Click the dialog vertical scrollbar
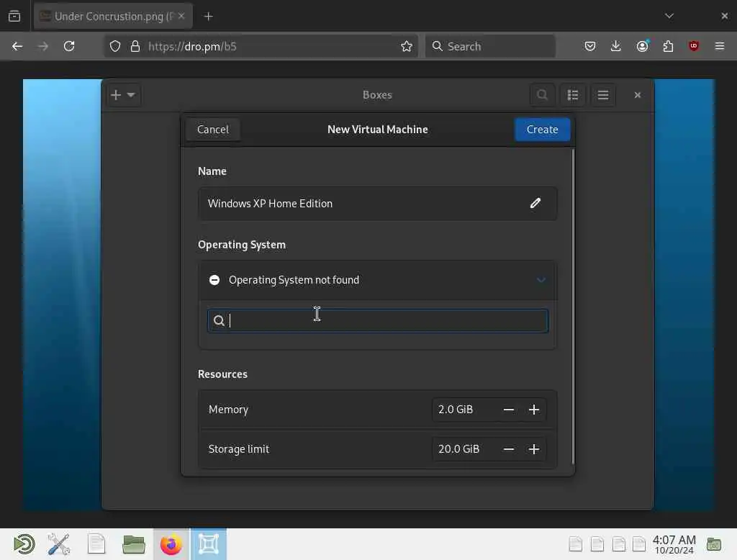 point(572,307)
